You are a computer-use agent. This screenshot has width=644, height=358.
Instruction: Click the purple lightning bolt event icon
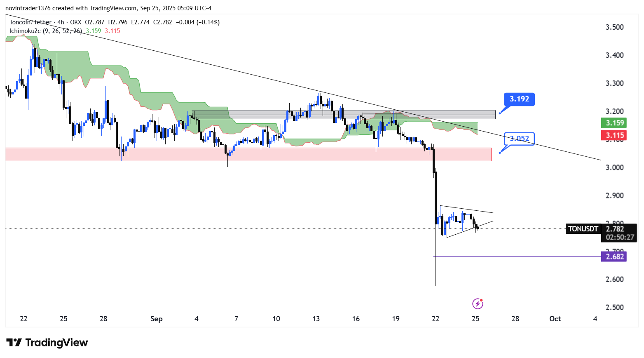[x=477, y=304]
